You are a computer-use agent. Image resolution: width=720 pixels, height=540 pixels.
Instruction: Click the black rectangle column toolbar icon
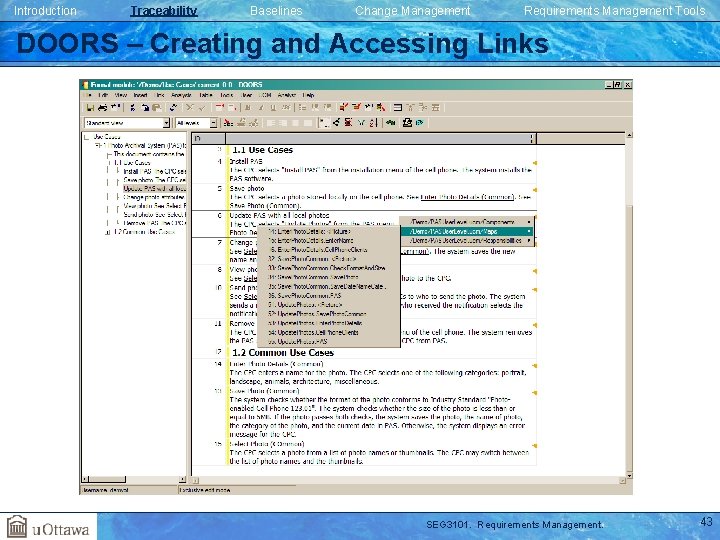[x=398, y=107]
